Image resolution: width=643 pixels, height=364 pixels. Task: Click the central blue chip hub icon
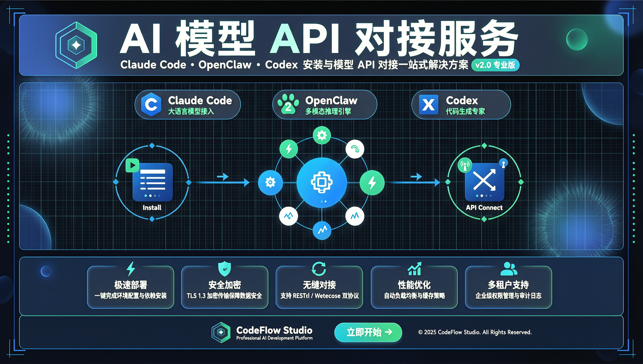click(x=321, y=182)
